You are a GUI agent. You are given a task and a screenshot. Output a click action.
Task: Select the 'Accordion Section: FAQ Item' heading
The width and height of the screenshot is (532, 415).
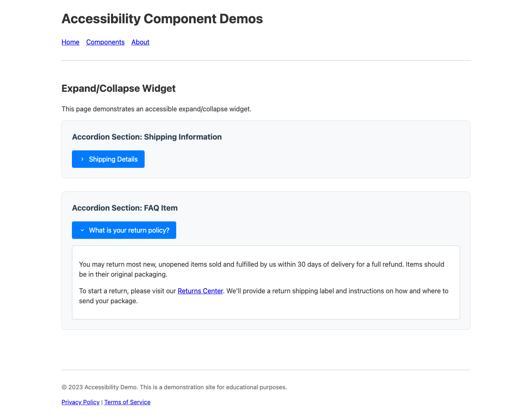pos(125,208)
